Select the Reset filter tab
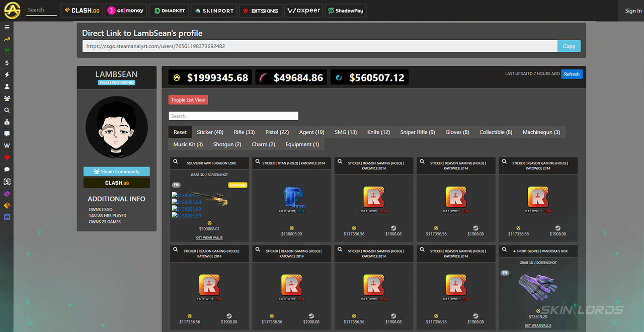The height and width of the screenshot is (332, 644). click(x=180, y=132)
